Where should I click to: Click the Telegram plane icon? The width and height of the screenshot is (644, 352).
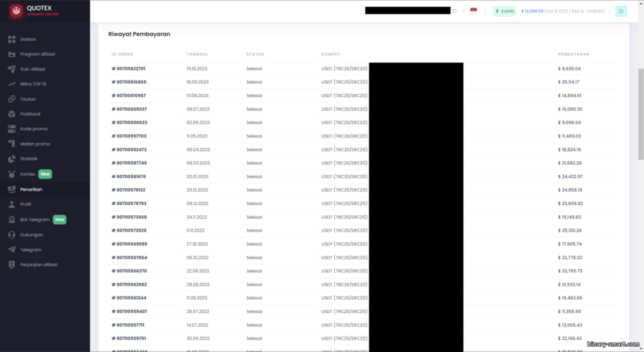pyautogui.click(x=11, y=249)
